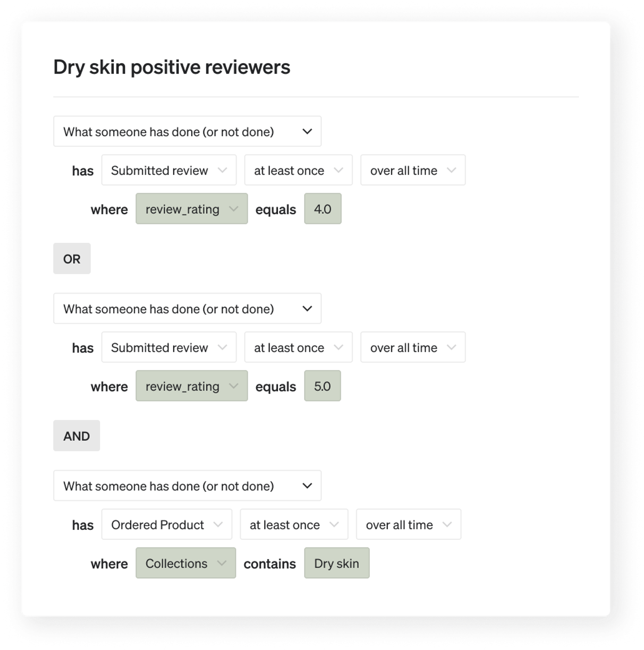Open the second 'over all time' dropdown
Screen dimensions: 644x650
[x=413, y=347]
